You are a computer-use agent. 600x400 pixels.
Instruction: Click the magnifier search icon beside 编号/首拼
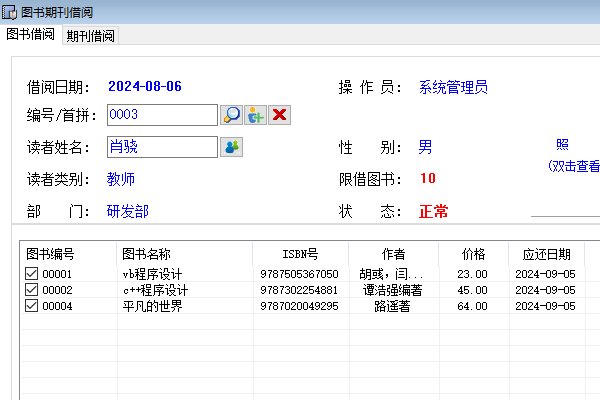[x=232, y=115]
